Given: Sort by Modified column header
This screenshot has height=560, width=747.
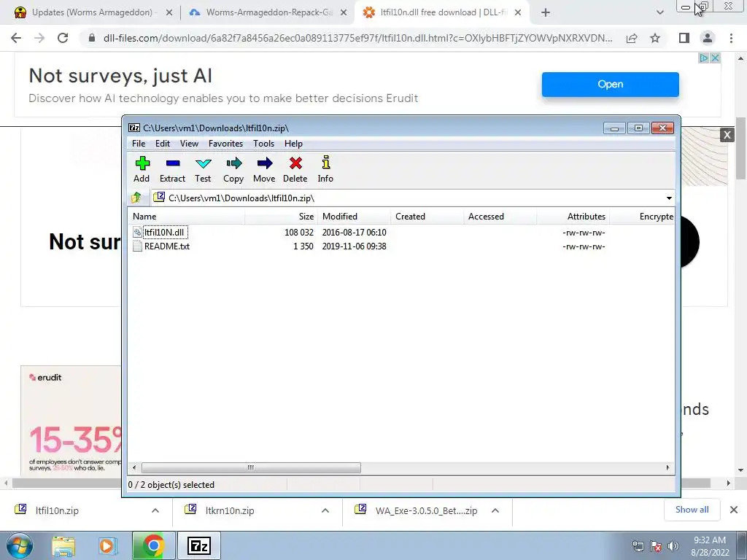Looking at the screenshot, I should click(354, 216).
